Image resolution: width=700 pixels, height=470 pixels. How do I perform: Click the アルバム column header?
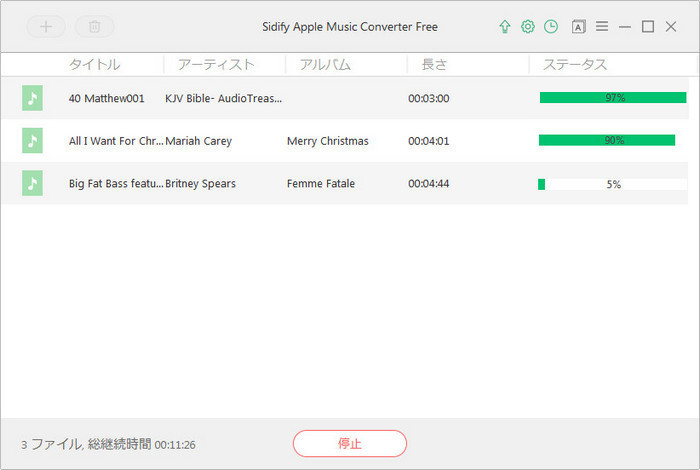click(325, 64)
